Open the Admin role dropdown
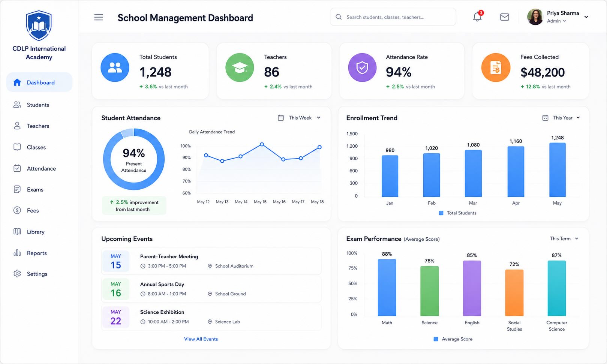 [x=556, y=21]
